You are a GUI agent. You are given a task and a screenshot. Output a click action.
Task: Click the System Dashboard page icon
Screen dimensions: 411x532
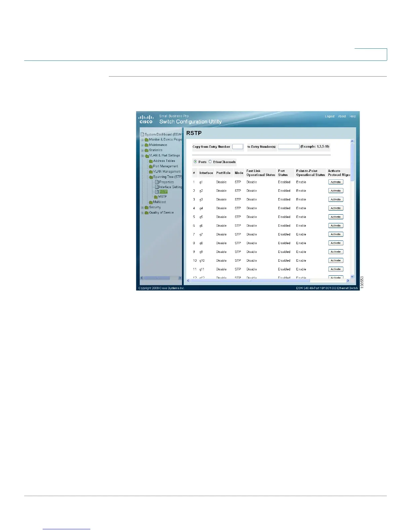click(x=142, y=134)
